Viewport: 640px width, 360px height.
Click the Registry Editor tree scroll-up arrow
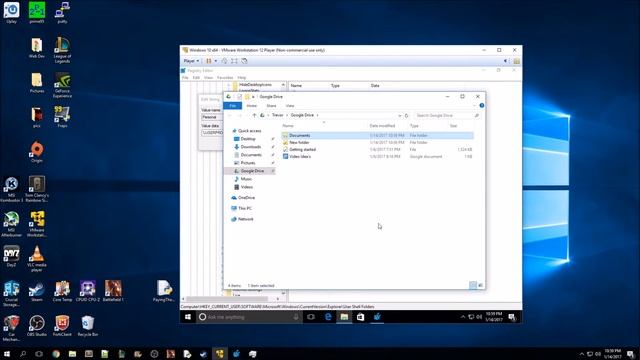pos(283,85)
